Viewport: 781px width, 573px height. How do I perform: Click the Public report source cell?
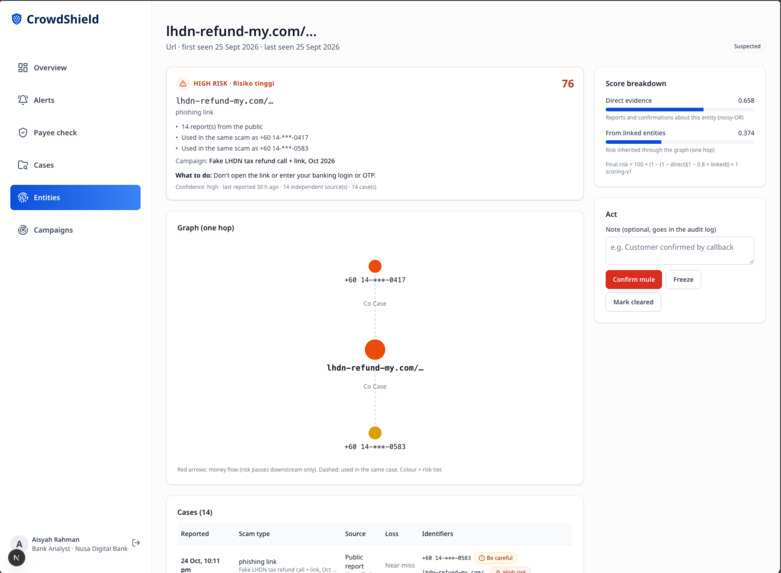[x=354, y=562]
